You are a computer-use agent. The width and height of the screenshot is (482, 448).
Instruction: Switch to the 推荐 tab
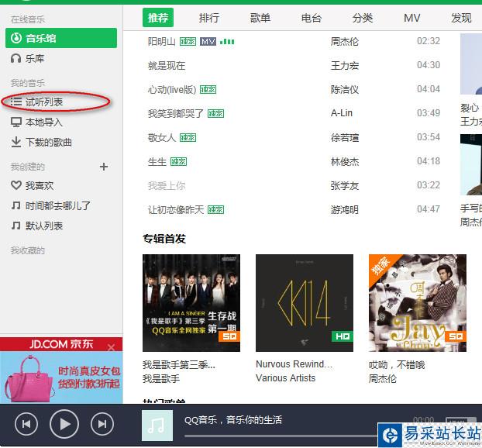click(x=158, y=18)
